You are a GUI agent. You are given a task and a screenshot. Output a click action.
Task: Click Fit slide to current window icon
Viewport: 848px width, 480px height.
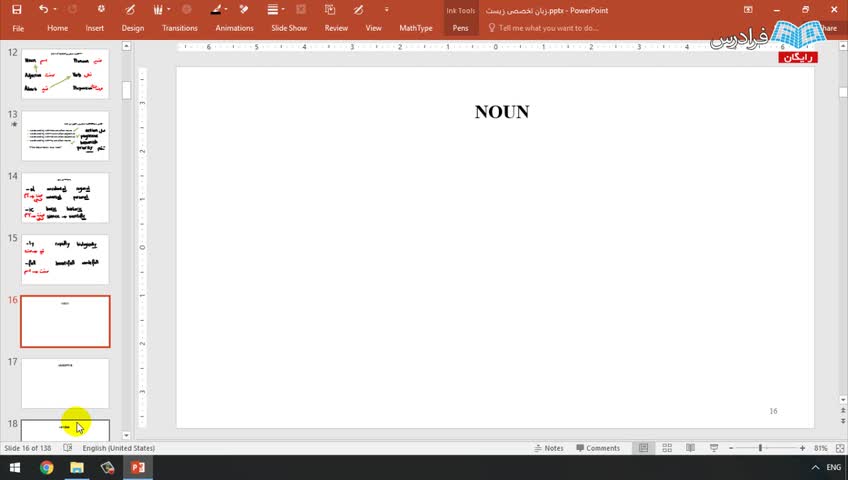pos(840,448)
